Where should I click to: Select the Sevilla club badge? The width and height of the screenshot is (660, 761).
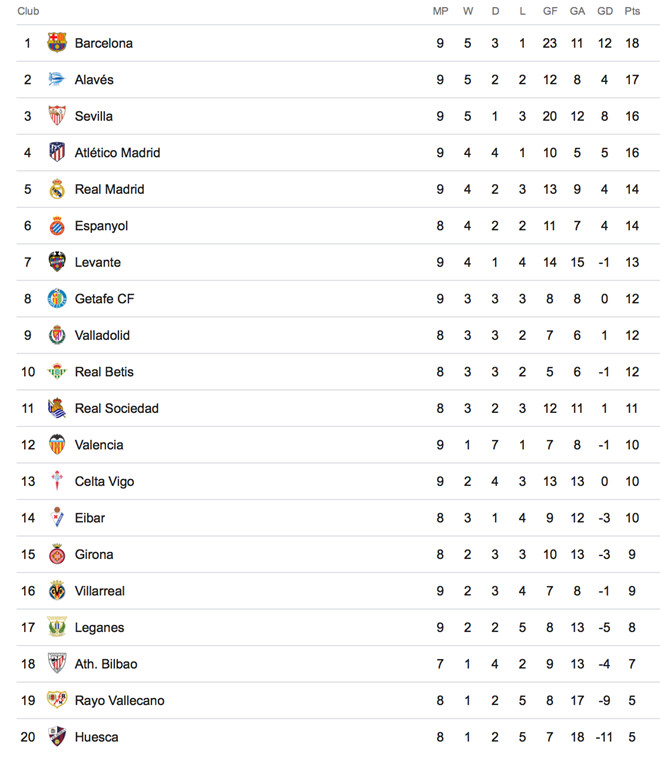(57, 116)
